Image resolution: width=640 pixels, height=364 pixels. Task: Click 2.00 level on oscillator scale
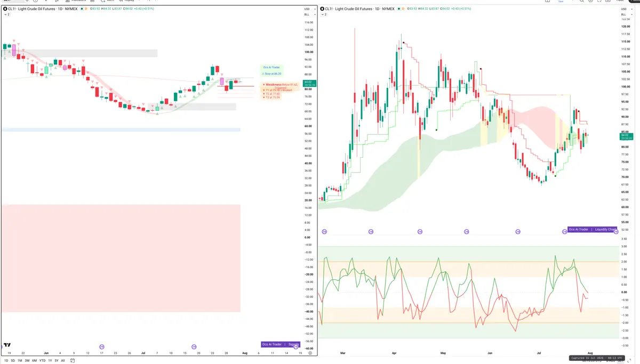624,262
